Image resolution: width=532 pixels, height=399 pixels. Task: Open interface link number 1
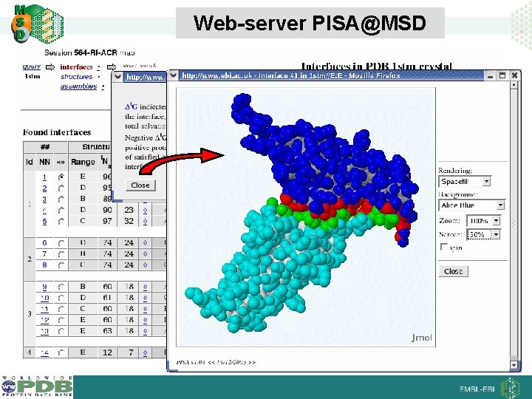pyautogui.click(x=44, y=177)
